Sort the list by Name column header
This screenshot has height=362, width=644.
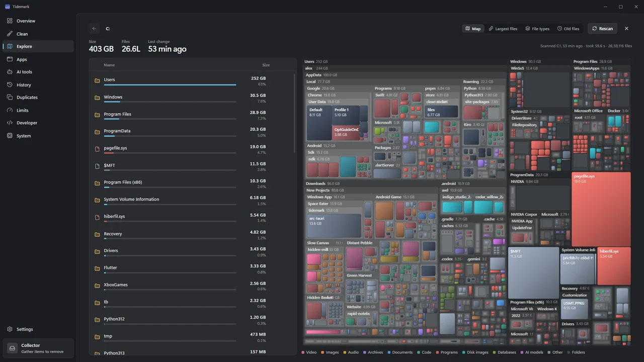(109, 65)
